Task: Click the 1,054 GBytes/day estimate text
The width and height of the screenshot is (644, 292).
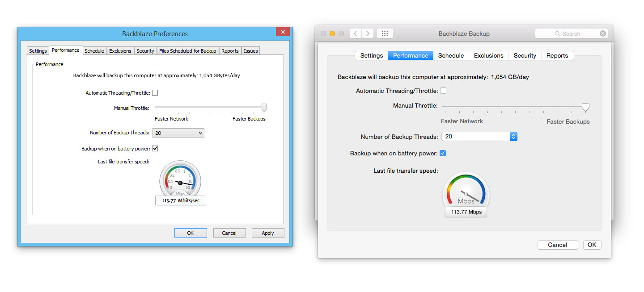Action: pyautogui.click(x=219, y=75)
